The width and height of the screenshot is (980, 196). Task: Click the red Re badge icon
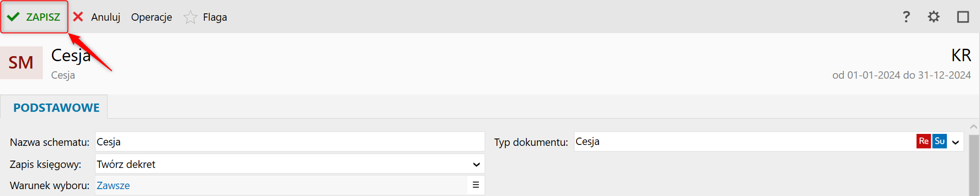(x=923, y=141)
